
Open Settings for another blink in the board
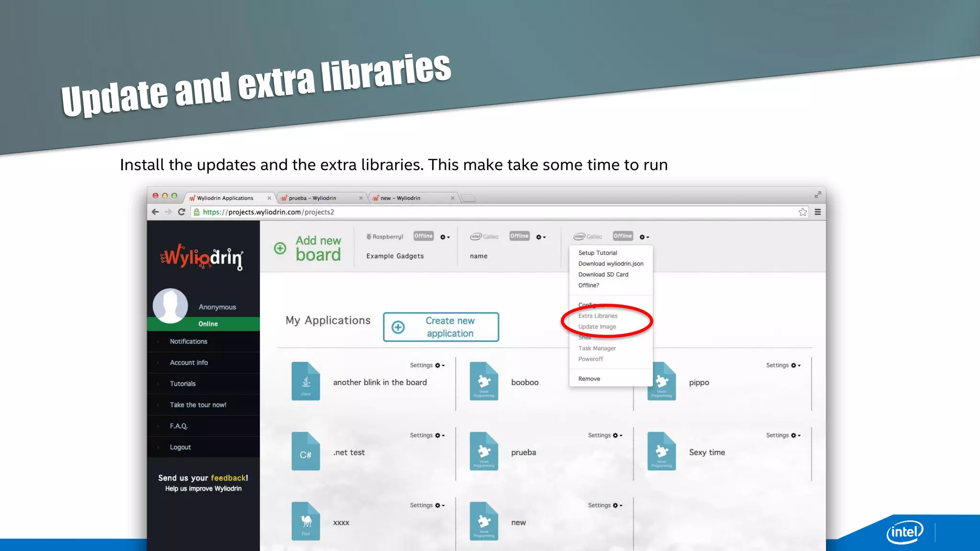click(427, 365)
